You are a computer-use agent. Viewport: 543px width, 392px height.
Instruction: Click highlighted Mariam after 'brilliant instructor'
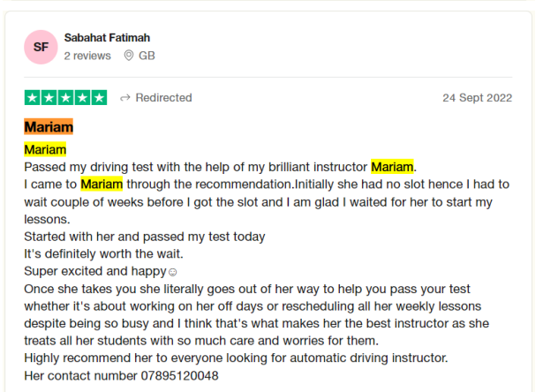(x=392, y=167)
